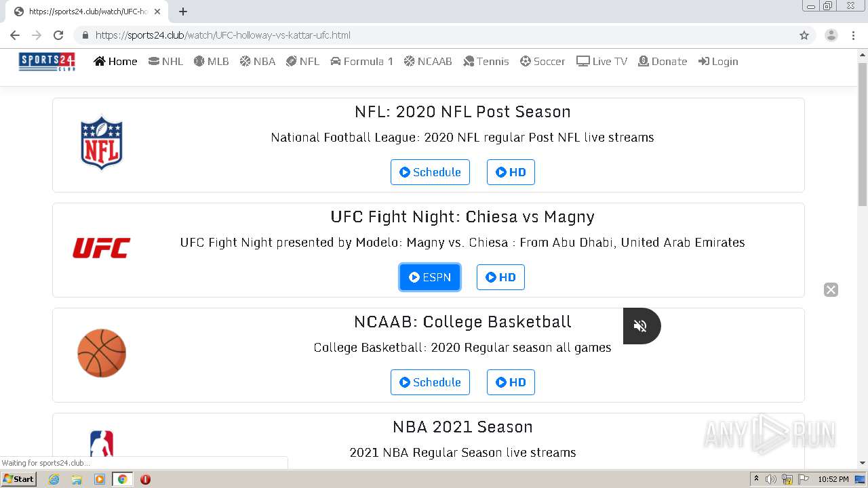Open a new browser tab
Screen dimensions: 868x488
click(x=183, y=12)
